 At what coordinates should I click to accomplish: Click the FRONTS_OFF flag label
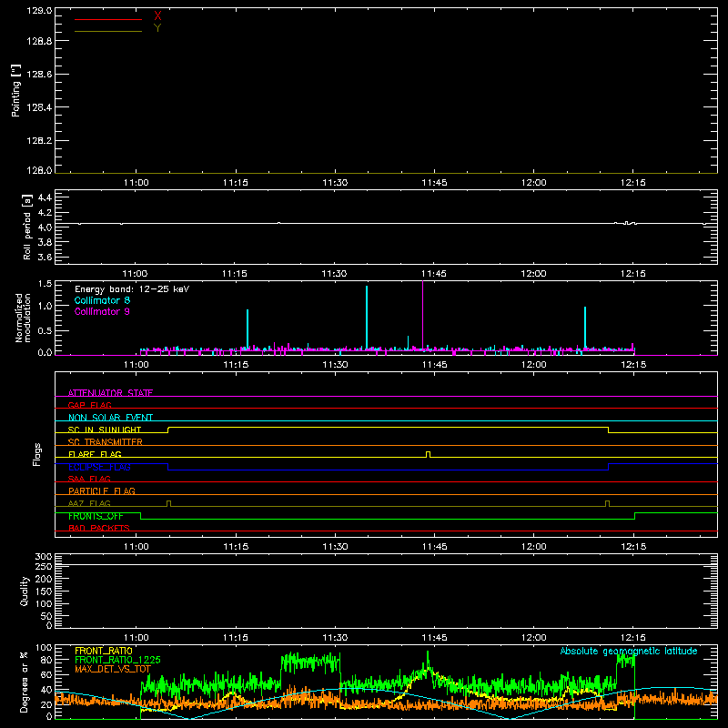tap(96, 516)
